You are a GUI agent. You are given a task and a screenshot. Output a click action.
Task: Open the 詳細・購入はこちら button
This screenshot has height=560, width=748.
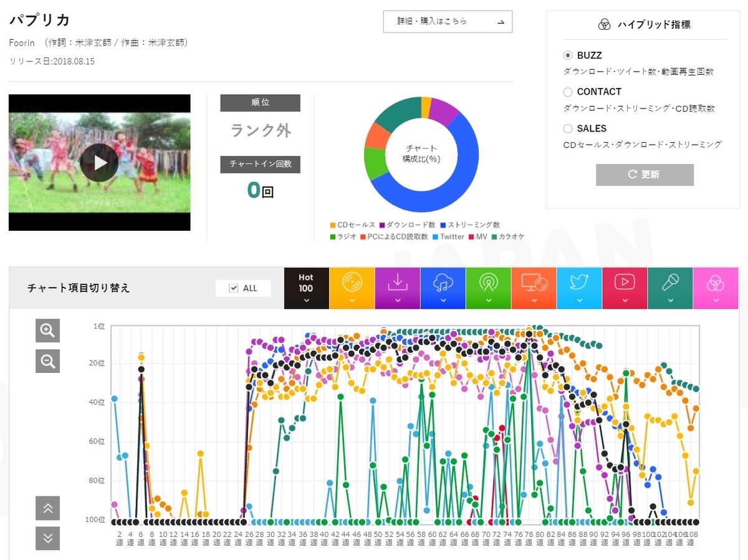(x=448, y=21)
